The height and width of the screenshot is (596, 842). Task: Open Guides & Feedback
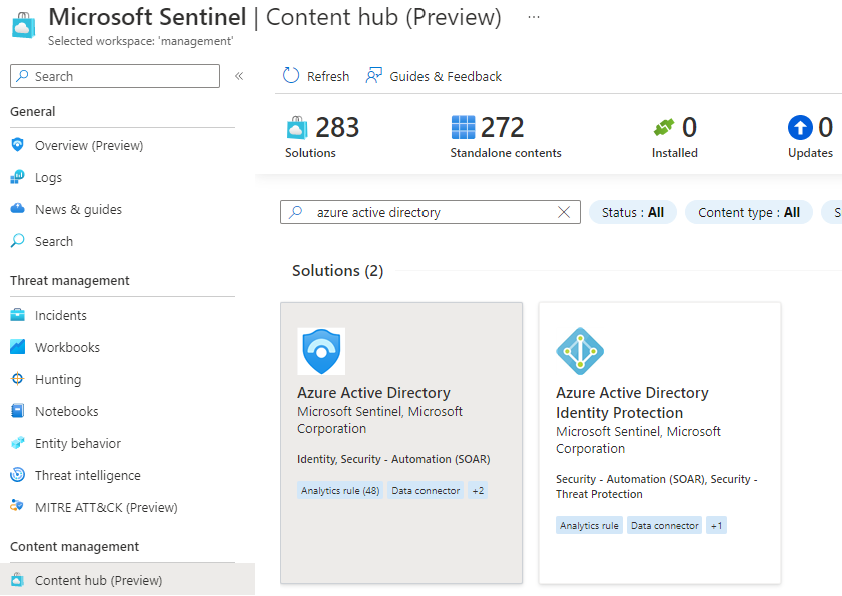pos(445,77)
